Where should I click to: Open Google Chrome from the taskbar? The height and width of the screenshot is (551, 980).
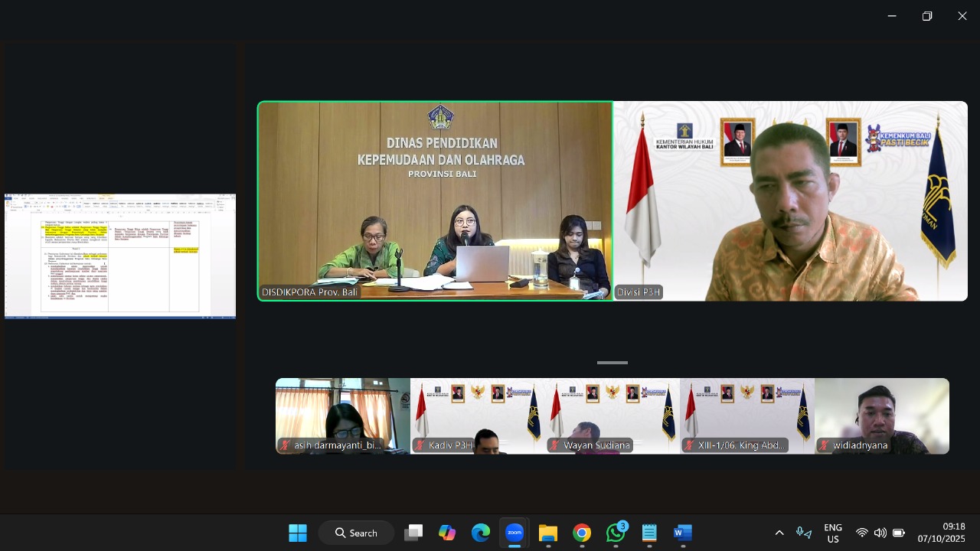pyautogui.click(x=582, y=533)
